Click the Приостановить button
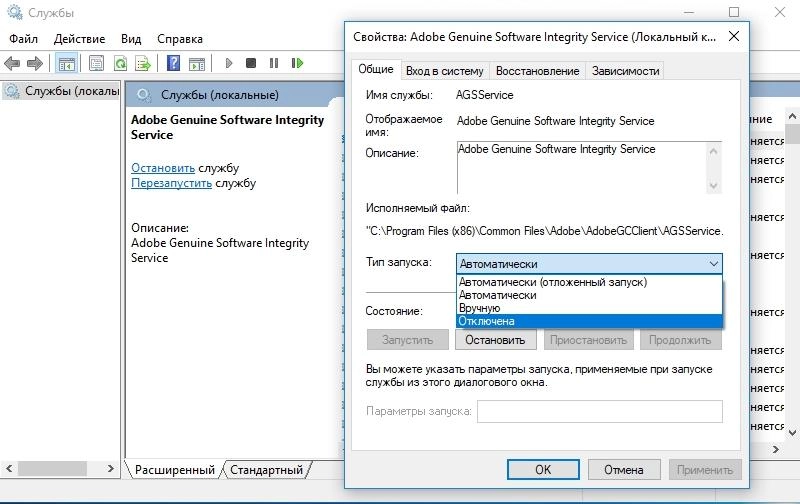The image size is (800, 504). click(x=588, y=340)
